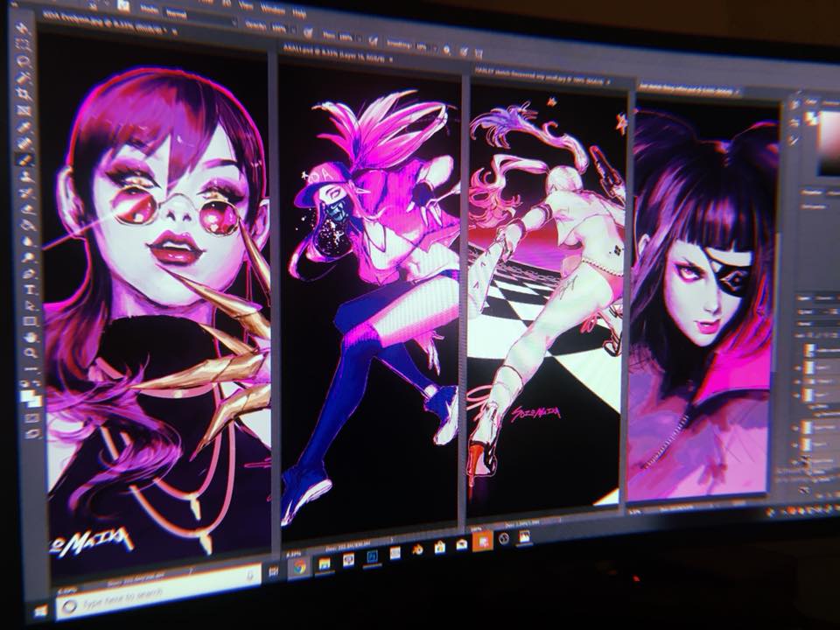Select the Move tool

point(22,28)
